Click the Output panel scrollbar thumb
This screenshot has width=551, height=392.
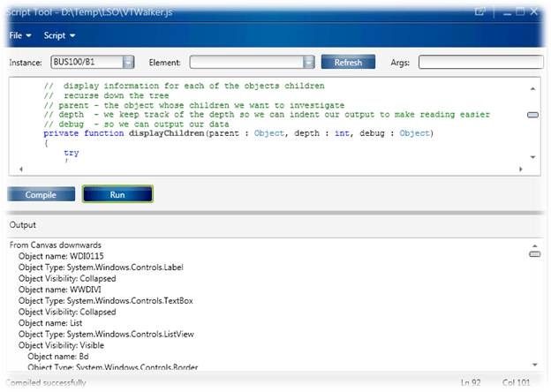[x=533, y=254]
